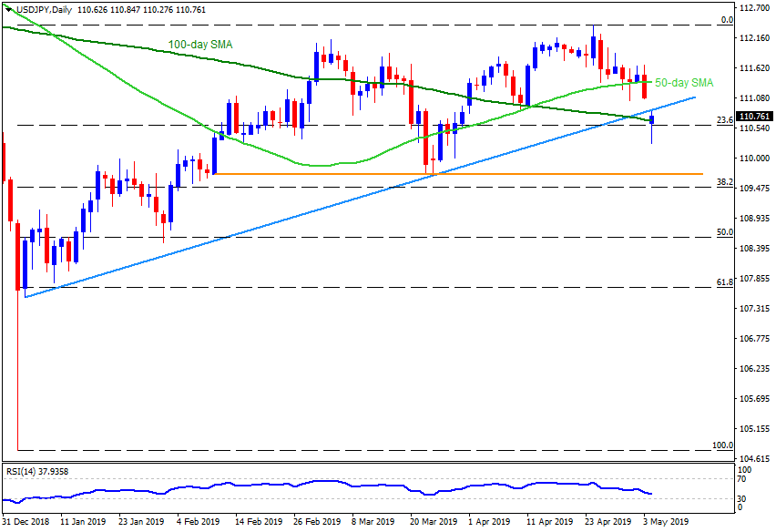Click the 50.0 Fibonacci level label
Image resolution: width=776 pixels, height=532 pixels.
(x=726, y=232)
